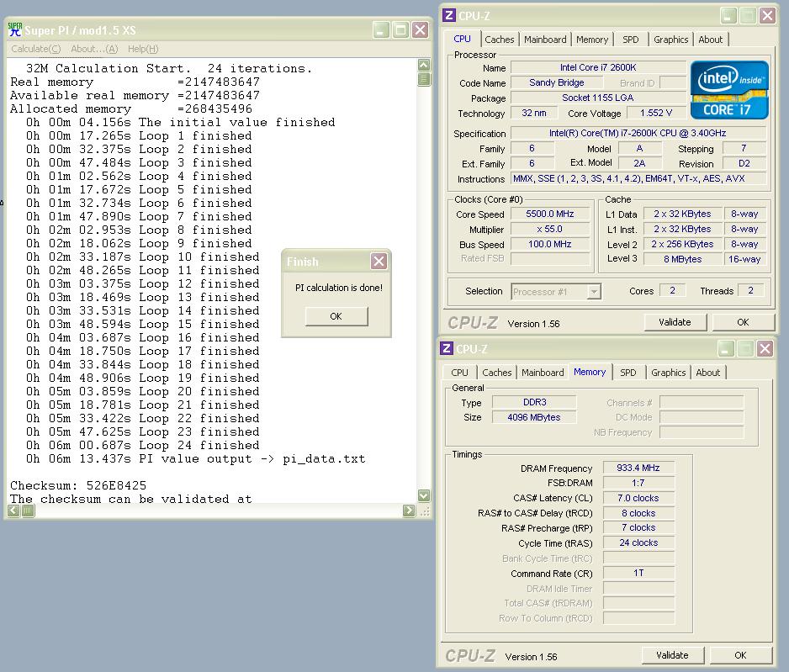This screenshot has height=672, width=789.
Task: Click Super PI vertical scrollbar down arrow
Action: [424, 495]
